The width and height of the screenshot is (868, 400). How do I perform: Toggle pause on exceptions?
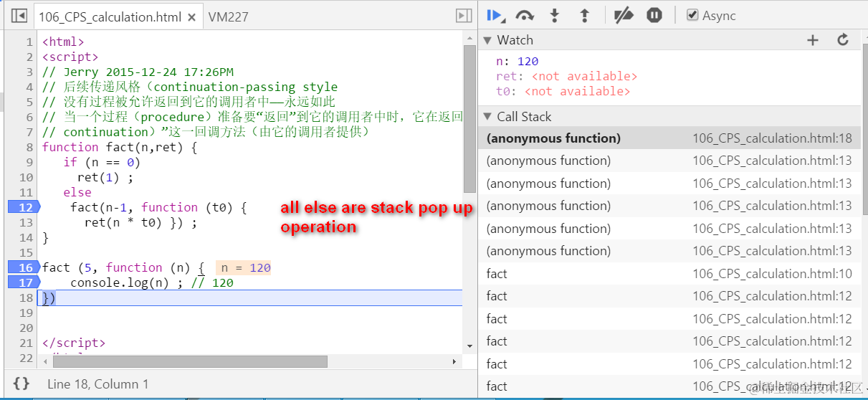(x=654, y=15)
